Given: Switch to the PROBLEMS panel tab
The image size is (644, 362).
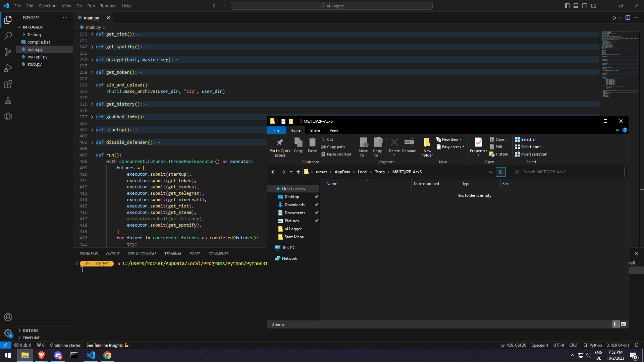Looking at the screenshot, I should coord(89,254).
